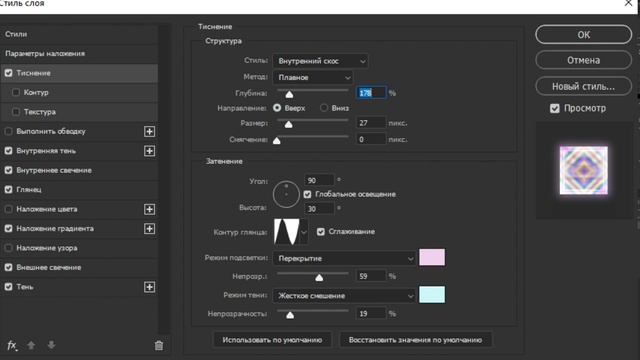
Task: Click Восстановить значения по умолчанию button
Action: pos(416,340)
